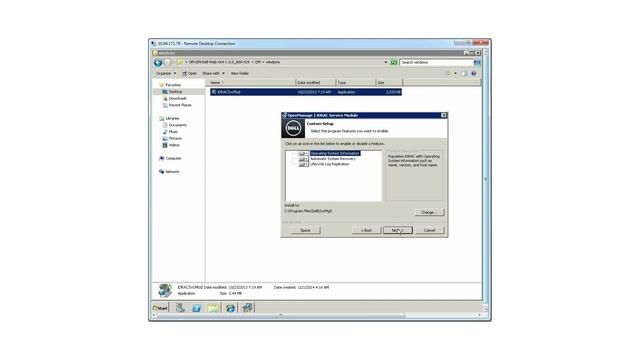Select Recent Places in navigation pane

point(177,105)
